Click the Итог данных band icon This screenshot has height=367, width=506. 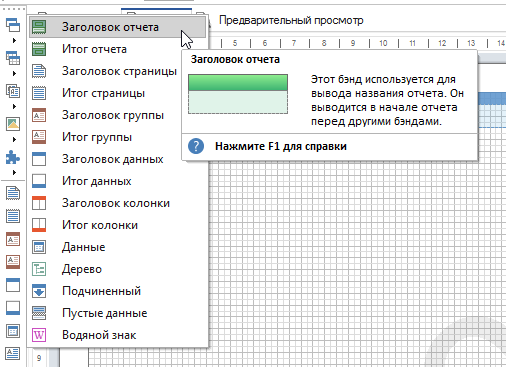39,181
